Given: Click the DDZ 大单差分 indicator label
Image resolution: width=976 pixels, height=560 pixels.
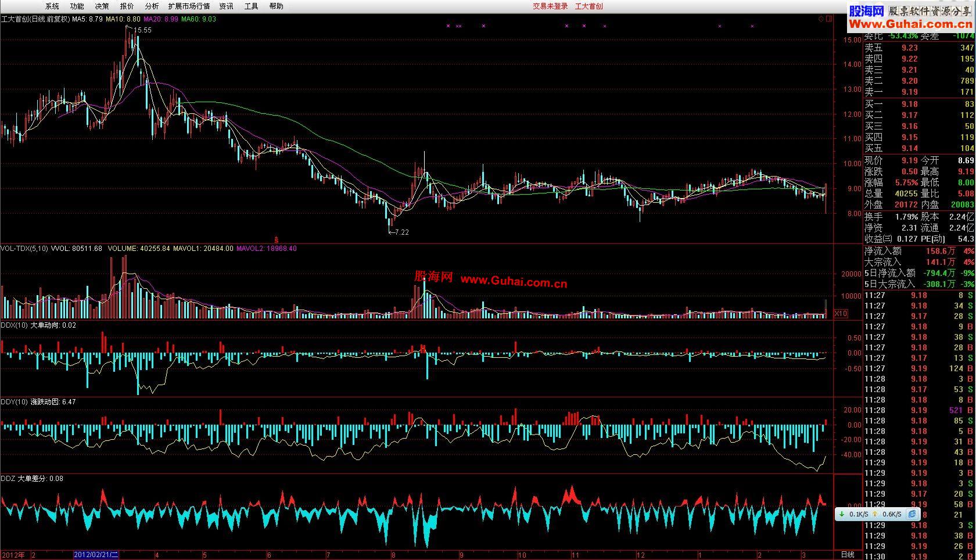Looking at the screenshot, I should (x=32, y=479).
